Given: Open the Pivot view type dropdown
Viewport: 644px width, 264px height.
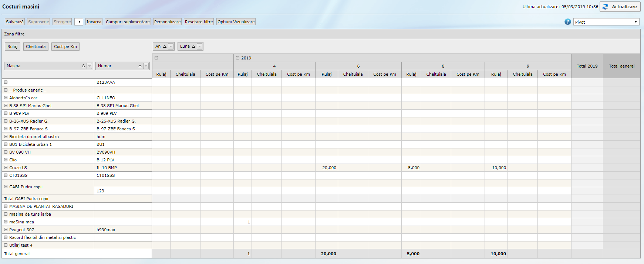Looking at the screenshot, I should click(606, 22).
